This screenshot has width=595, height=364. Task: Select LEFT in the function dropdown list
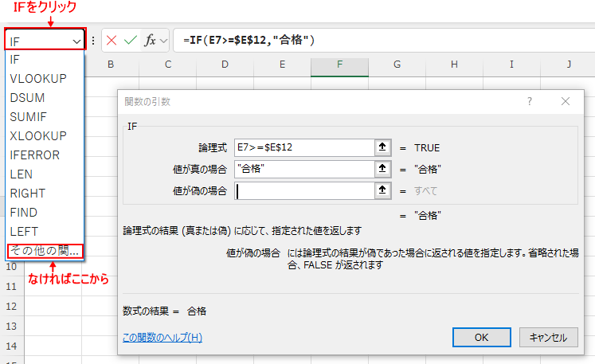45,231
